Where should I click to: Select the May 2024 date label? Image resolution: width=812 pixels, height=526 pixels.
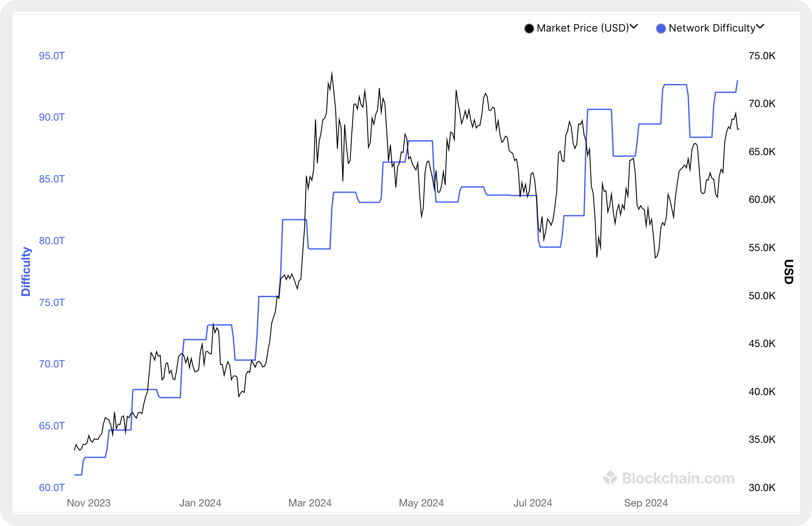click(421, 503)
